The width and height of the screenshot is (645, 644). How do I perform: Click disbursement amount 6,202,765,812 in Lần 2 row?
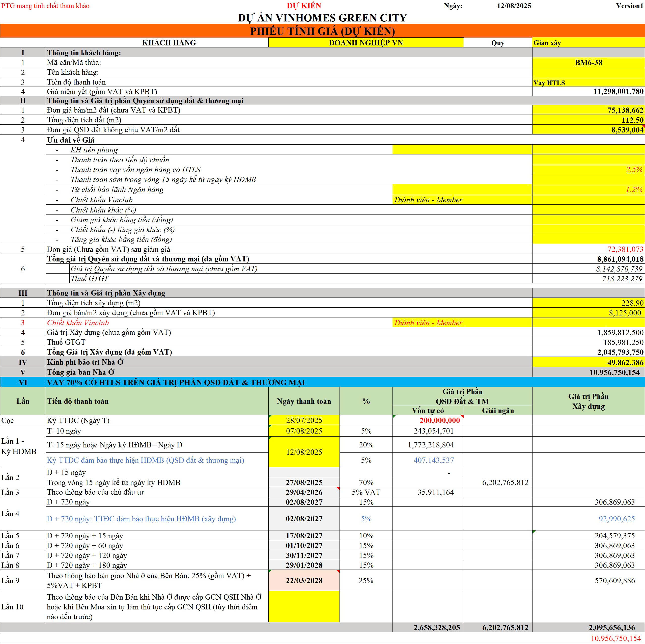[505, 482]
